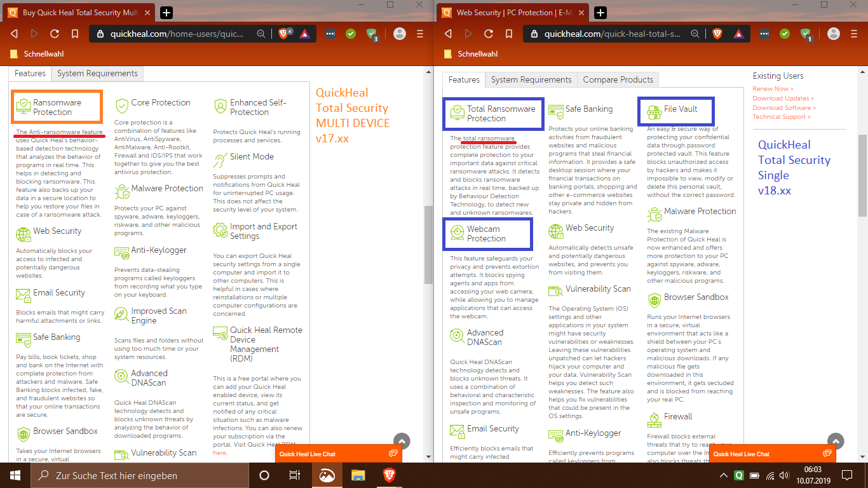Screen dimensions: 868x488
Task: Click the Web Security globe icon in right window
Action: tap(555, 231)
